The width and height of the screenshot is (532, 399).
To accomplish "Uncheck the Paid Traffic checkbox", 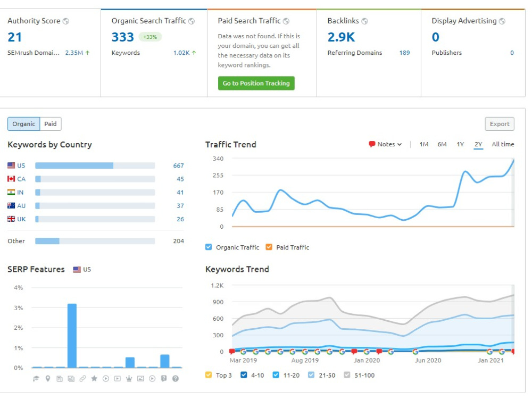I will (x=269, y=247).
